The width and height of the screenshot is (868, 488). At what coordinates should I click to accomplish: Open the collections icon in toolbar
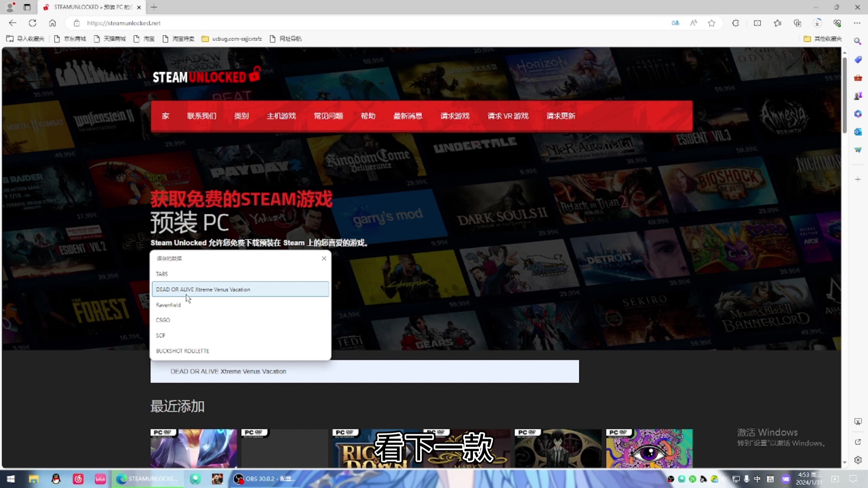pos(797,23)
